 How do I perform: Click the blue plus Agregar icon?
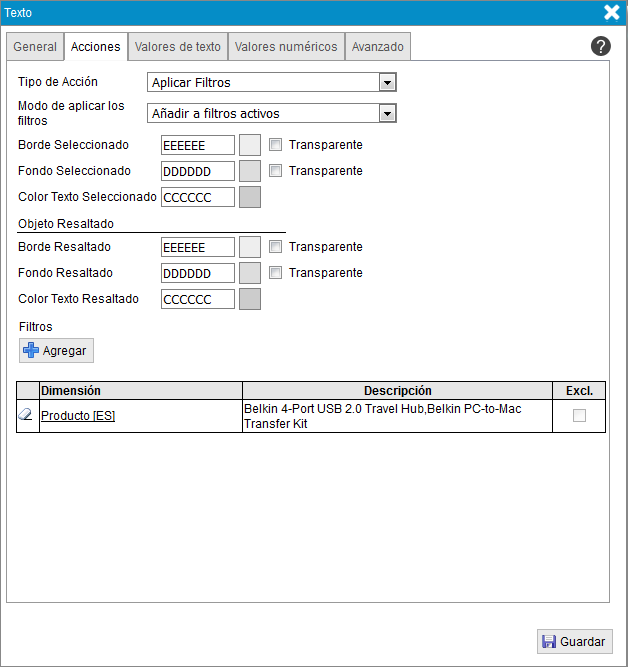click(31, 351)
